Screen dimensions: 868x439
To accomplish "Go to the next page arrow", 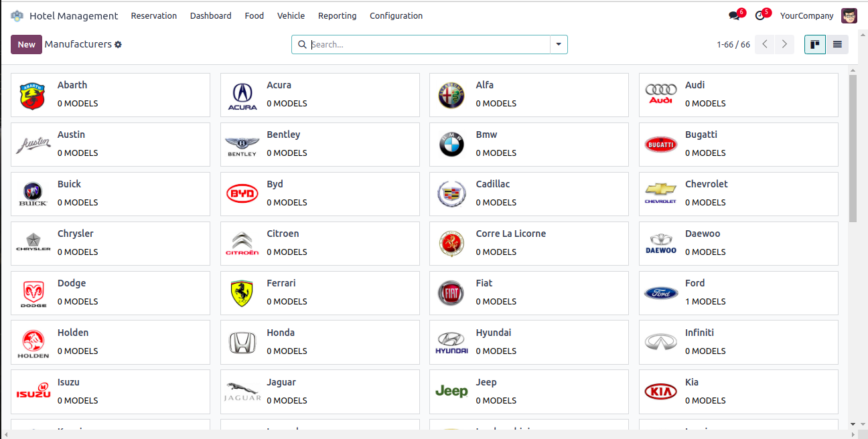I will pyautogui.click(x=784, y=45).
